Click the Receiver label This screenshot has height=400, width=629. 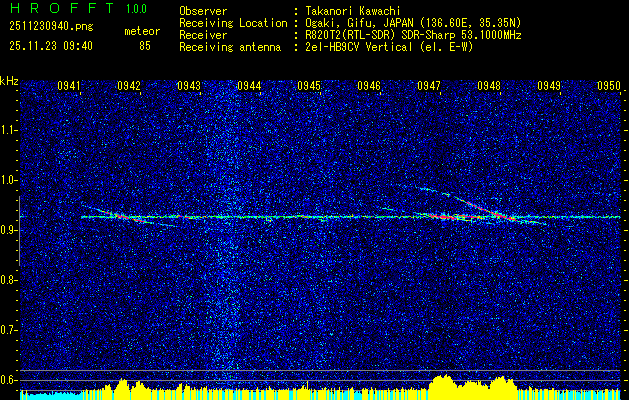[x=203, y=35]
